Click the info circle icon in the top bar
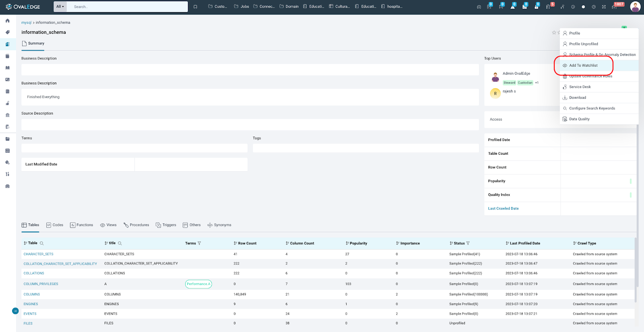This screenshot has height=332, width=644. pyautogui.click(x=573, y=7)
